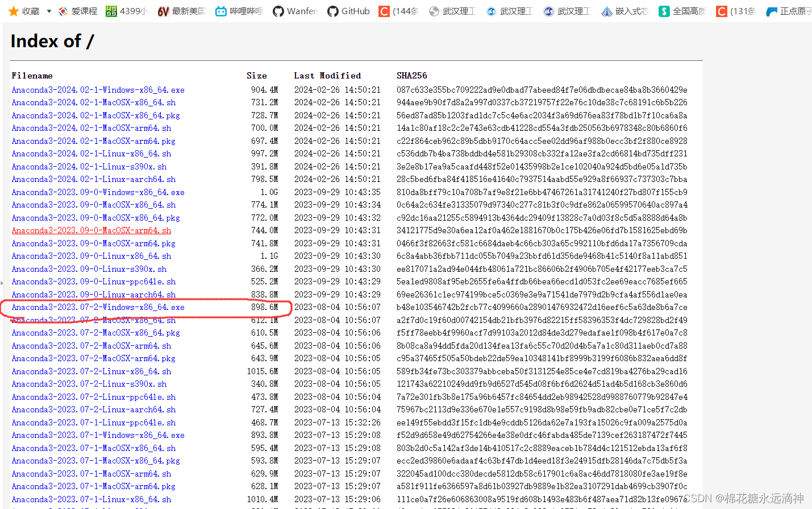Image resolution: width=812 pixels, height=509 pixels.
Task: Open the (131条 CSDN bookmark
Action: click(736, 11)
